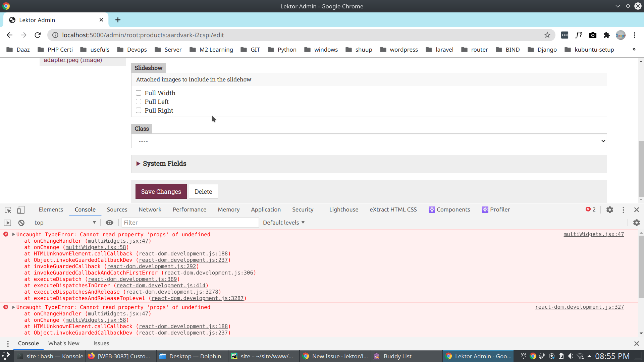
Task: Open the multiWidgets.jsx:47 source link
Action: coord(593,234)
